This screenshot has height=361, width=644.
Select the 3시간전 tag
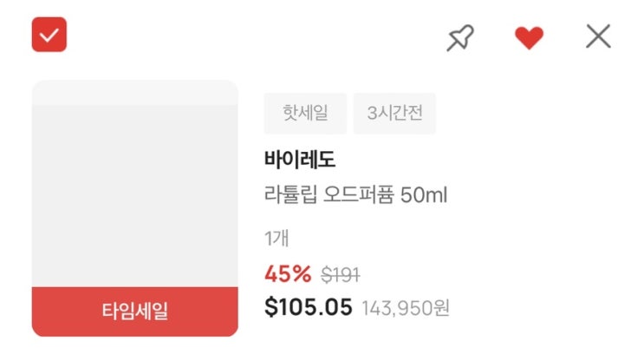tap(394, 114)
